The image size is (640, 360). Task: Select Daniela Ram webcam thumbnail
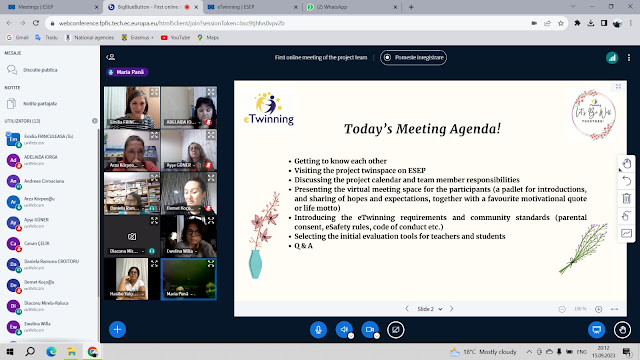point(132,193)
